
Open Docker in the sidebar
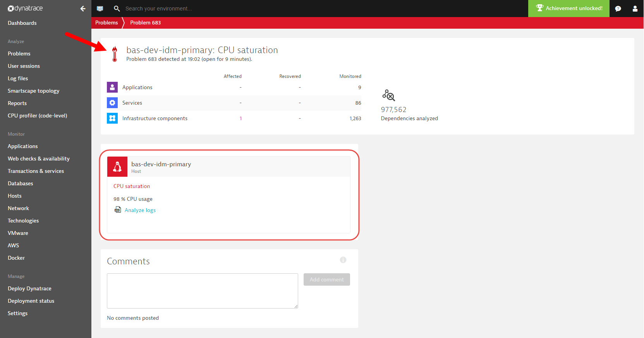16,258
